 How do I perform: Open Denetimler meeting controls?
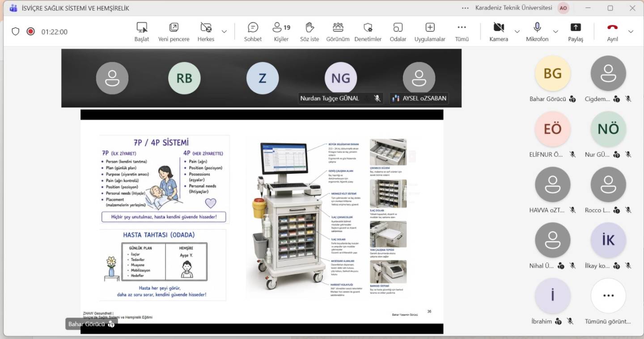pyautogui.click(x=368, y=31)
